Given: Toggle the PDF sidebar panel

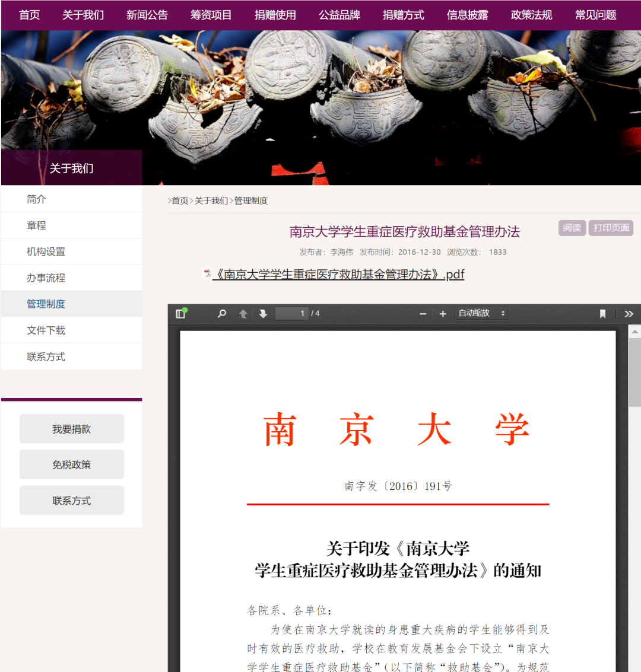Looking at the screenshot, I should point(180,313).
